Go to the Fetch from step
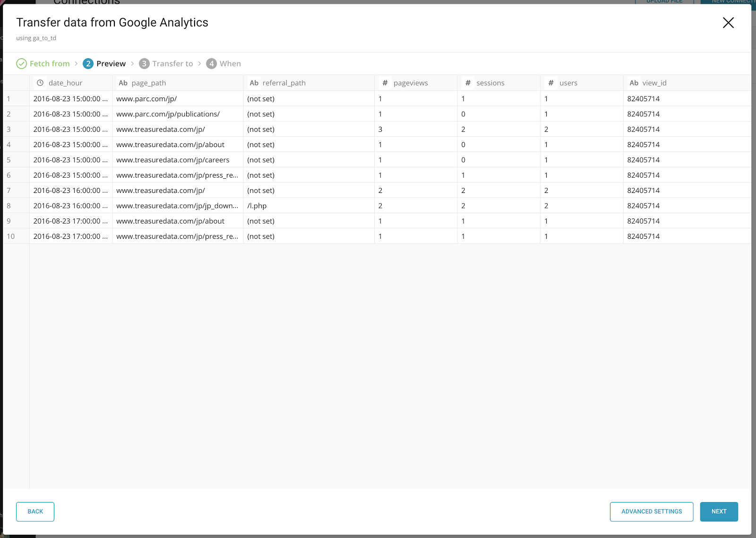The width and height of the screenshot is (756, 538). pyautogui.click(x=49, y=64)
